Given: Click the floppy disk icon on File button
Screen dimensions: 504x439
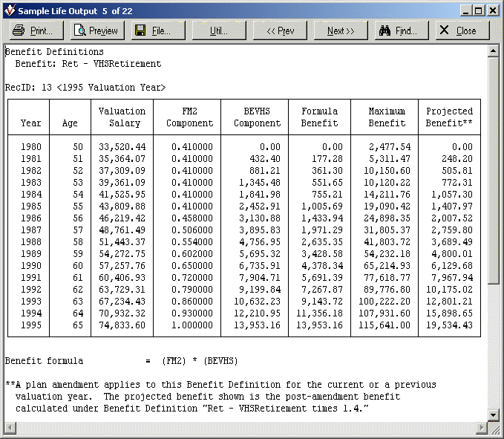Looking at the screenshot, I should (140, 30).
